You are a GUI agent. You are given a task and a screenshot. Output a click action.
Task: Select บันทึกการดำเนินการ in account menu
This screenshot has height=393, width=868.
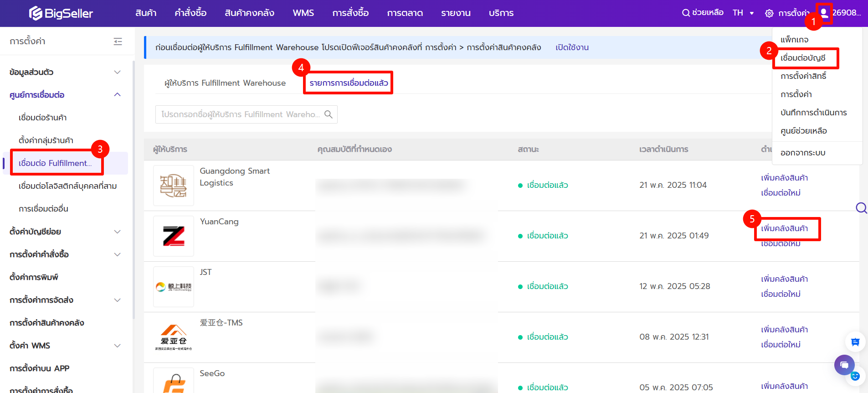(x=813, y=113)
